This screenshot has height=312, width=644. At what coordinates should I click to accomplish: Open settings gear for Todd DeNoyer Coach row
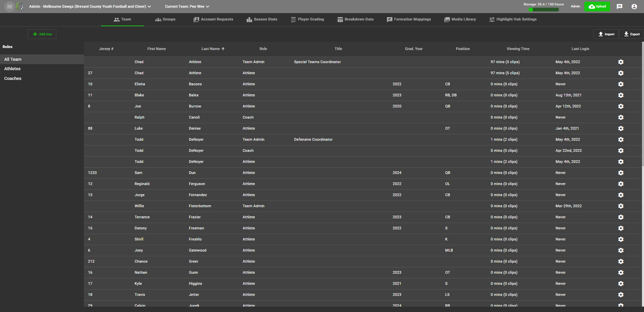coord(621,150)
